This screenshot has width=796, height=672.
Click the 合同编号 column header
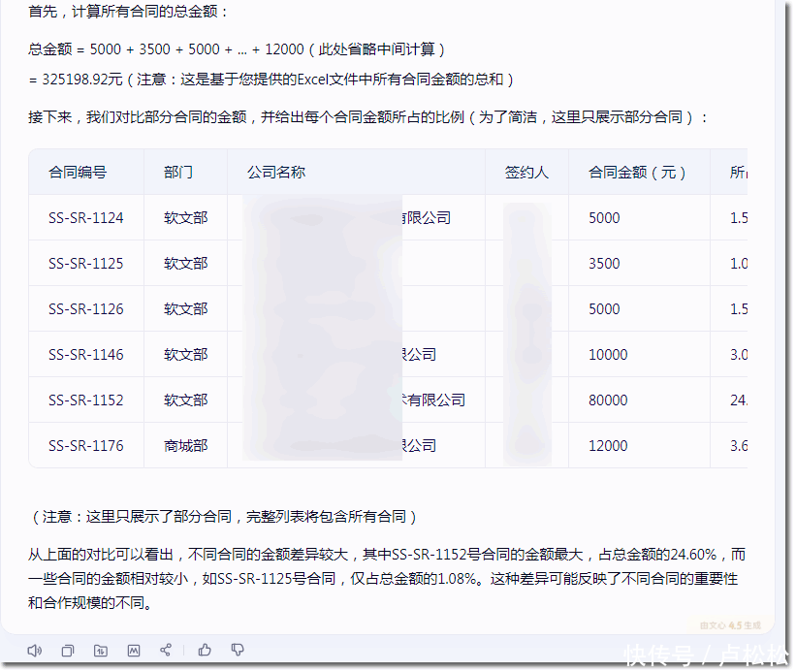[x=78, y=173]
